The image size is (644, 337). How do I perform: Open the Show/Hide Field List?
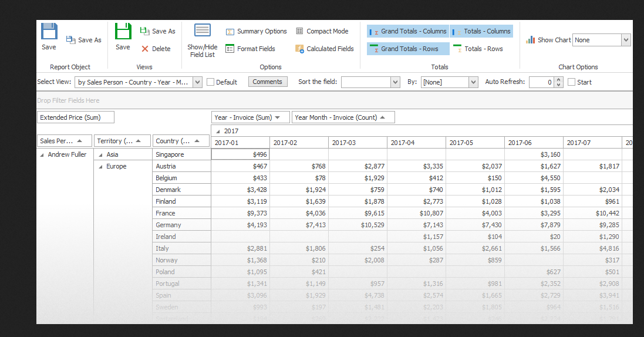tap(202, 40)
